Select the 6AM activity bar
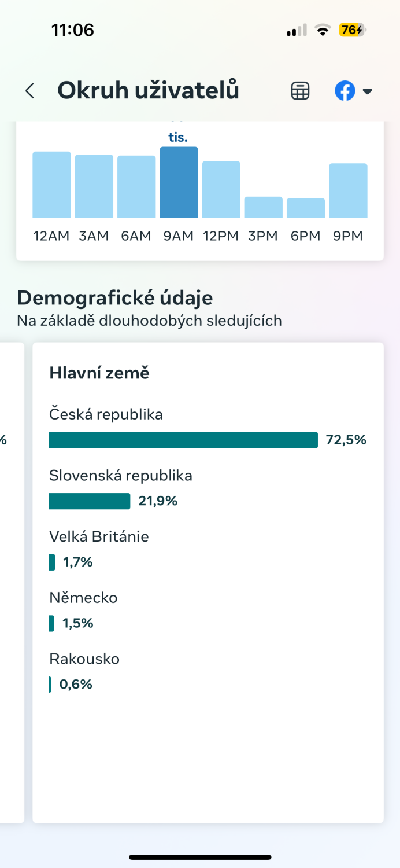 click(x=136, y=187)
